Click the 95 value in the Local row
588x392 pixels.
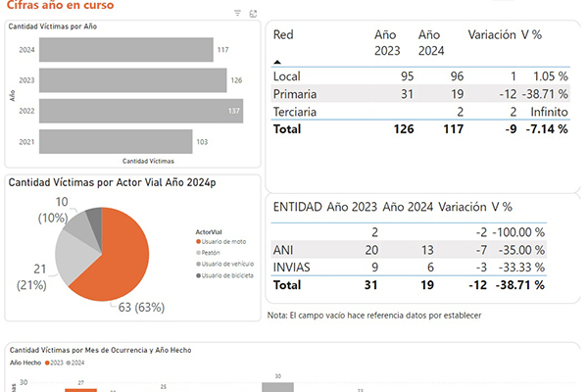point(408,76)
